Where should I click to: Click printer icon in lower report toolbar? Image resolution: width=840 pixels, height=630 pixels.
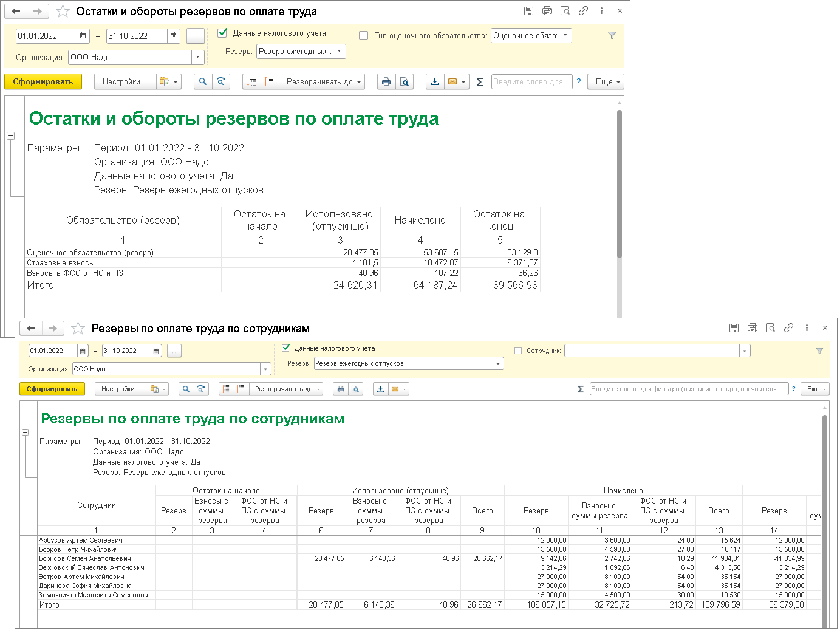pos(341,389)
